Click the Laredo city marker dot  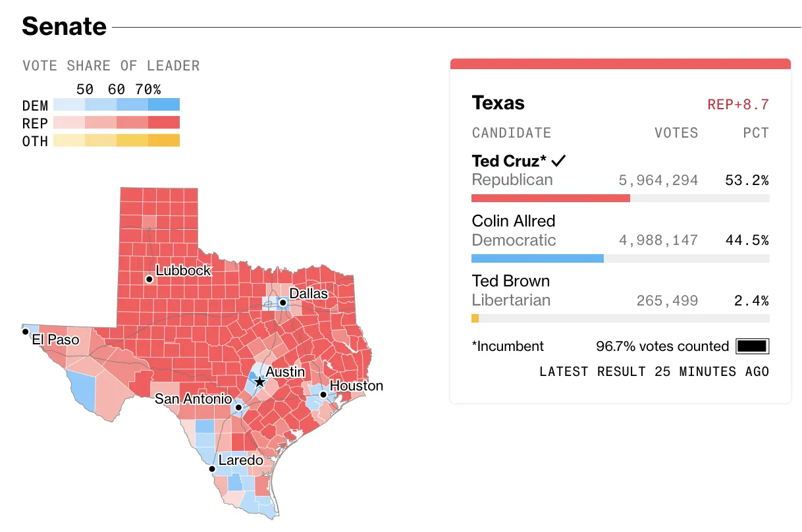click(212, 469)
